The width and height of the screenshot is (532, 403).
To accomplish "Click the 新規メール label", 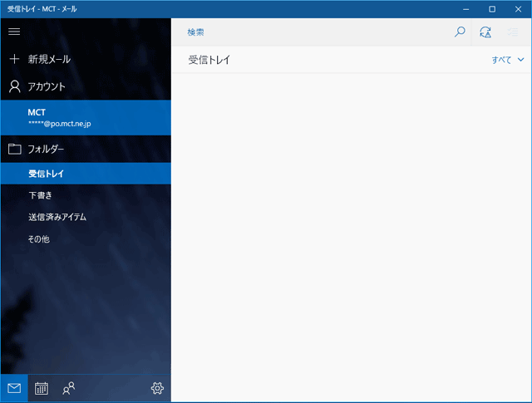I will 49,59.
